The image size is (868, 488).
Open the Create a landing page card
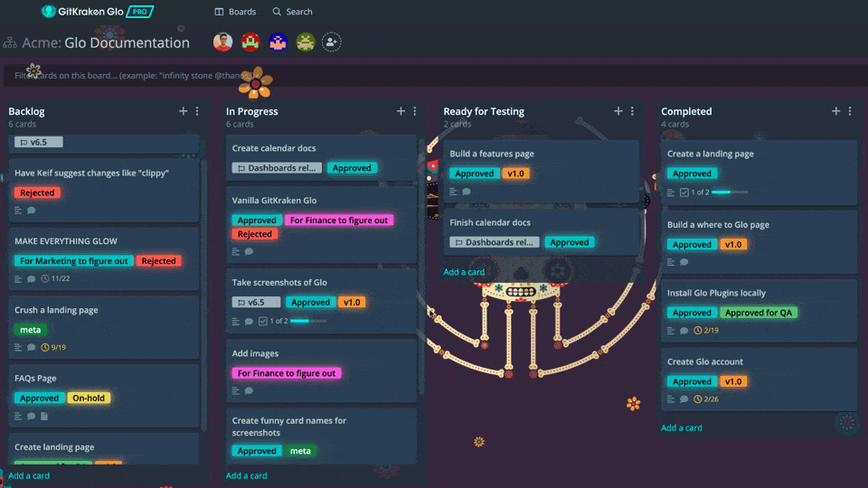tap(759, 173)
